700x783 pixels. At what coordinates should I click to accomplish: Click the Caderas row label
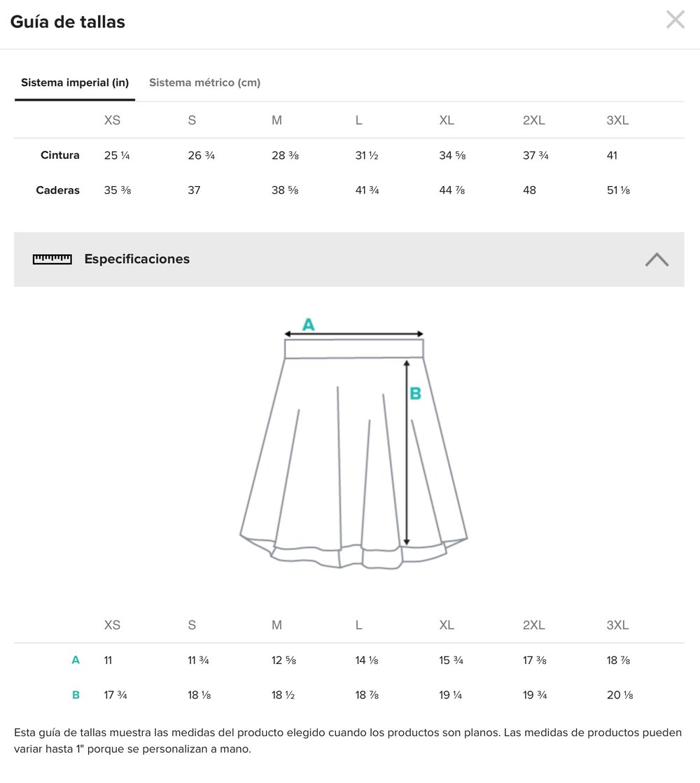58,190
